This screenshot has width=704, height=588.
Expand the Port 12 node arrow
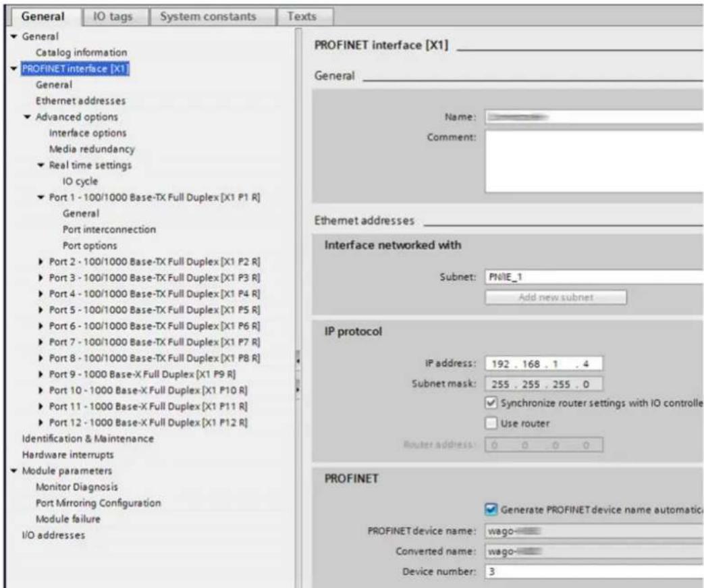(41, 423)
